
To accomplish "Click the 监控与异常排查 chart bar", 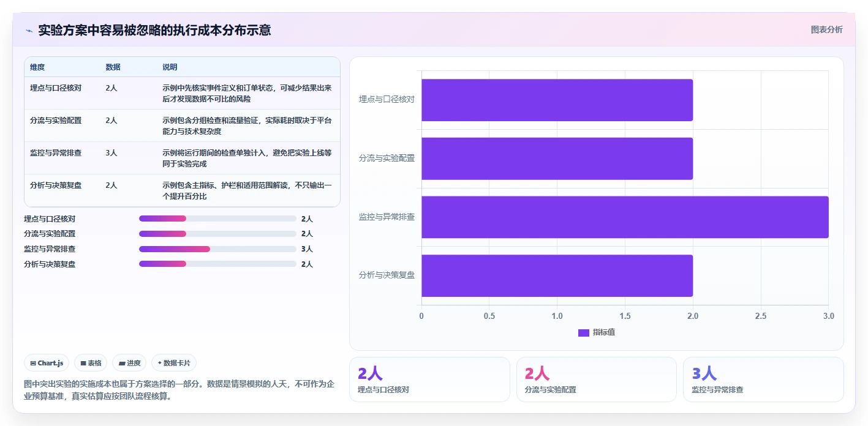I will 625,217.
